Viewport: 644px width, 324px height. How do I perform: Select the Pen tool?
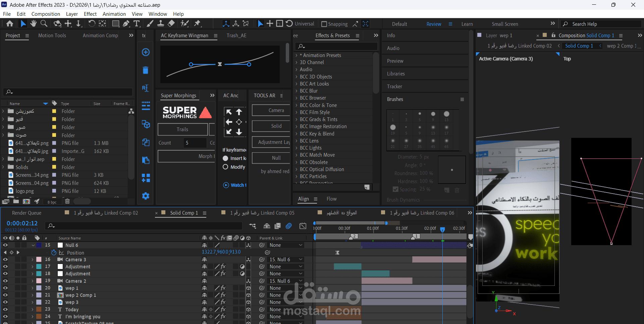click(x=126, y=23)
